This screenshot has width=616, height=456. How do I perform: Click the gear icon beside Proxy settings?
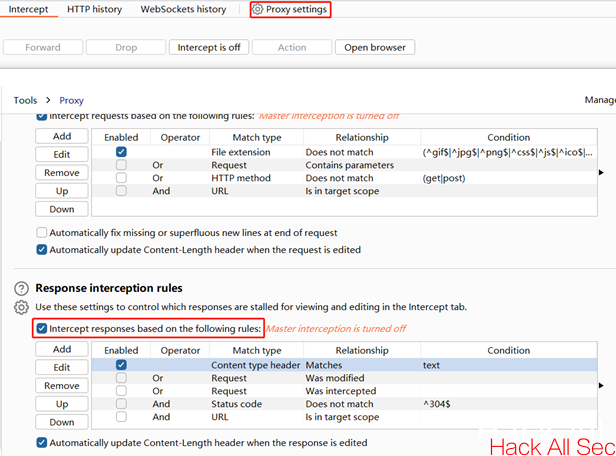pos(257,9)
